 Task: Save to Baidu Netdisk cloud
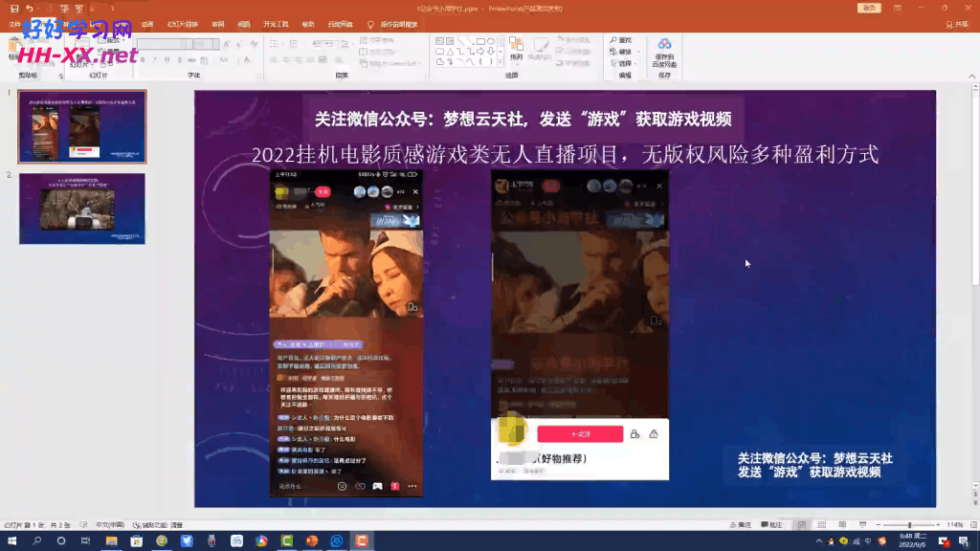click(x=664, y=53)
